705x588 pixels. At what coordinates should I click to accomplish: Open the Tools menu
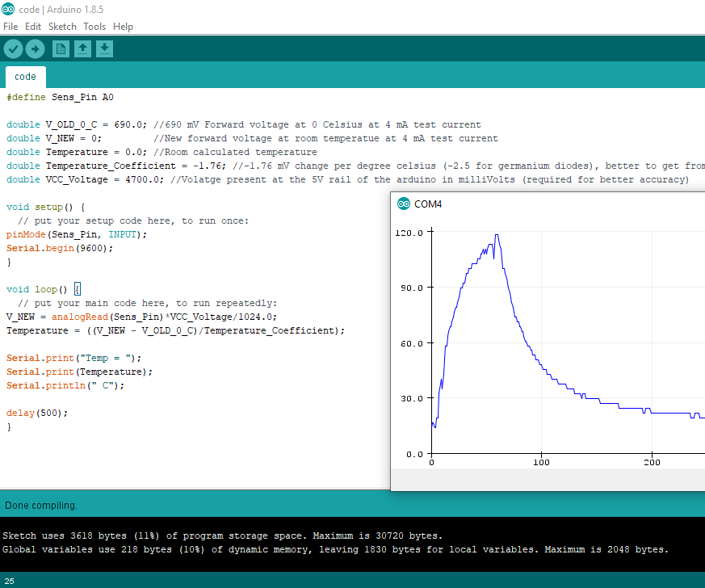(x=94, y=27)
